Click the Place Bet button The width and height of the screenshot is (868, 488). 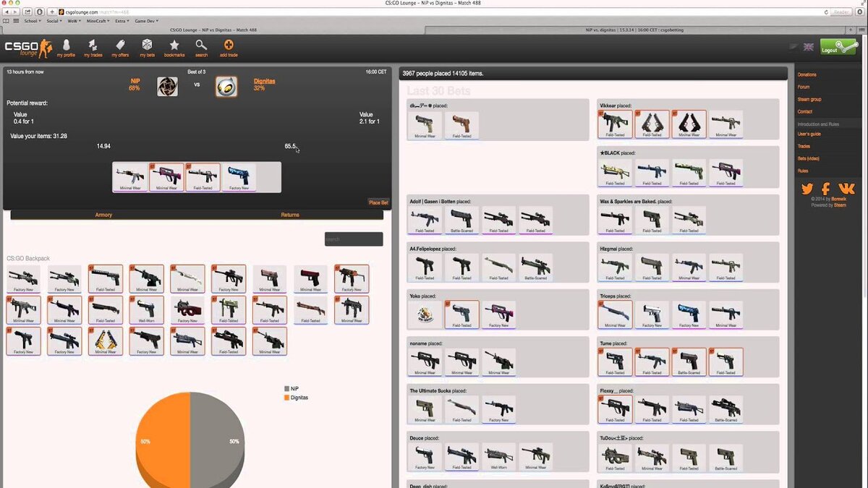point(378,202)
